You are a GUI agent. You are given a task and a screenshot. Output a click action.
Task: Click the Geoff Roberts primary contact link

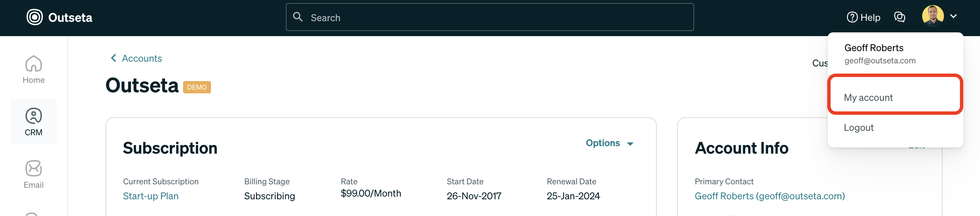769,196
